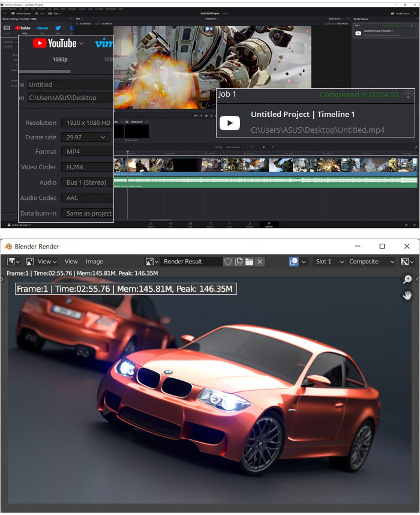Open Blender editor type selector icon
Viewport: 420px width, 515px height.
point(13,262)
